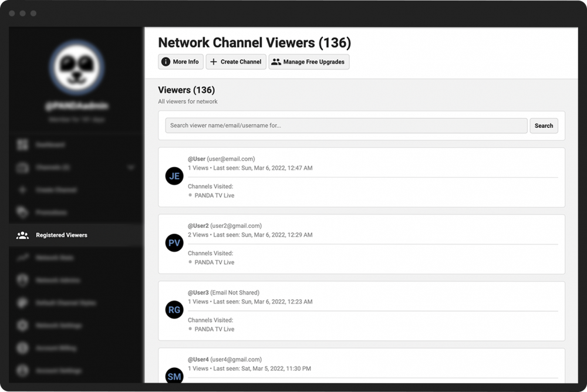This screenshot has width=587, height=392.
Task: Click @User4's SM avatar
Action: [x=174, y=376]
